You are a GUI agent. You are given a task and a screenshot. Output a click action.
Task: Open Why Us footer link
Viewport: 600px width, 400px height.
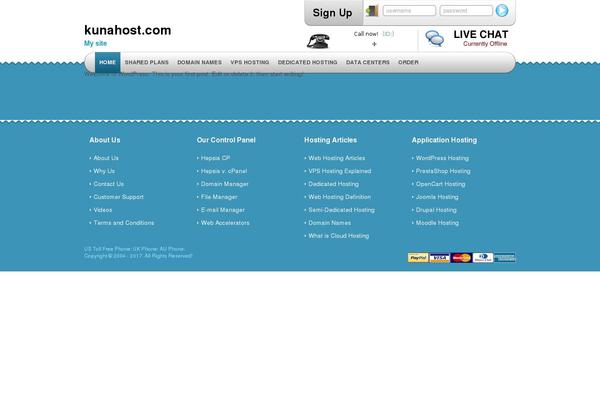tap(104, 171)
